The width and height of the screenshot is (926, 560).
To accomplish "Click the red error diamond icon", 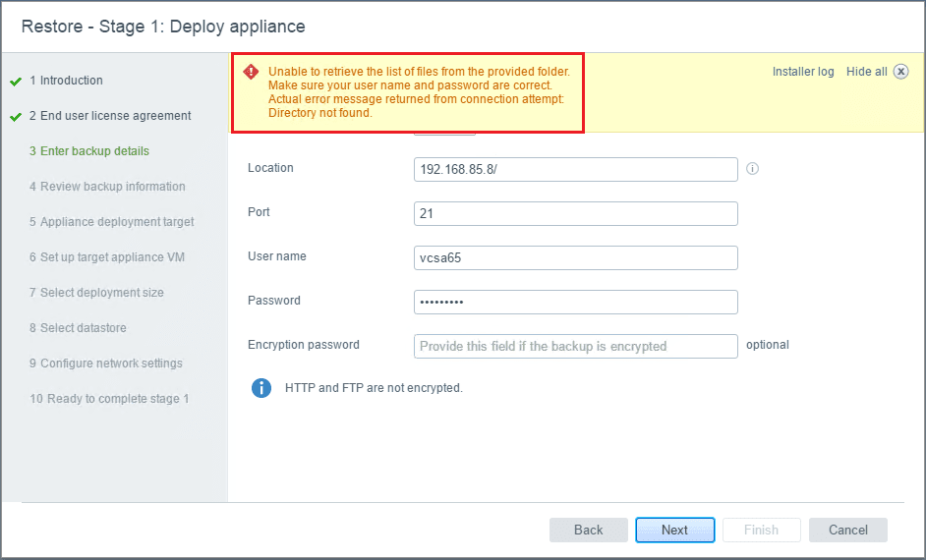I will pos(251,71).
